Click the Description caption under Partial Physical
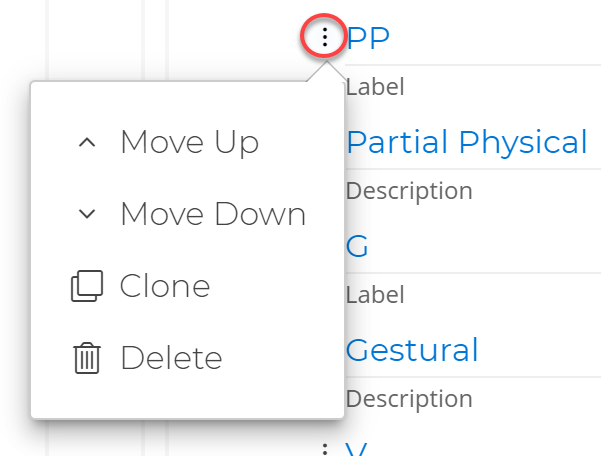Viewport: 601px width, 456px height. coord(408,191)
